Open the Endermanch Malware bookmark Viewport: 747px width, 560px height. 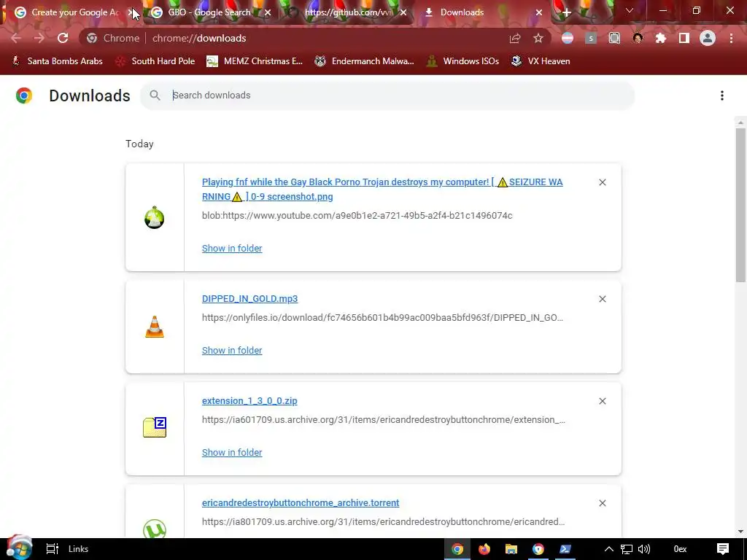[365, 61]
